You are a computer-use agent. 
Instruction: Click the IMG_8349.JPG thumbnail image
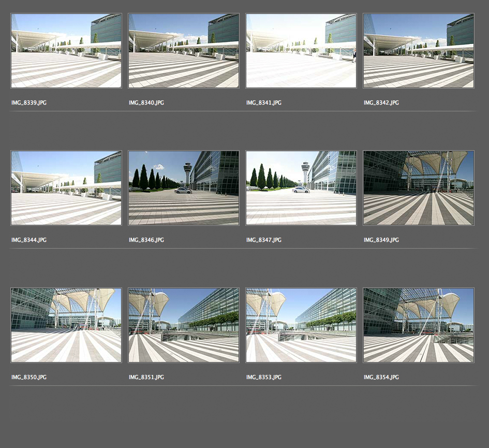(x=419, y=188)
